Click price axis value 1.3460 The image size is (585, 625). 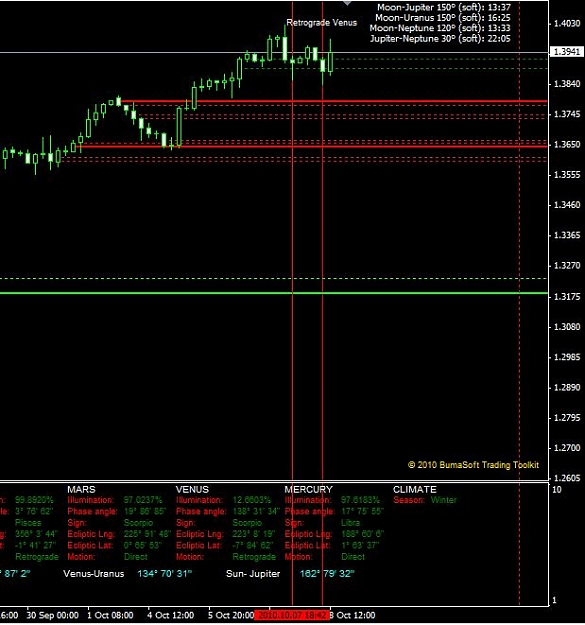[567, 205]
